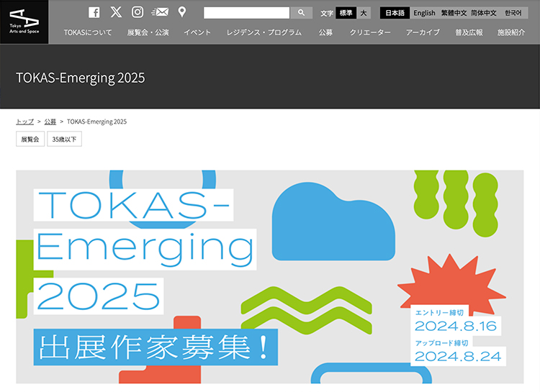Switch language to 繁體中文
540x392 pixels.
[454, 13]
